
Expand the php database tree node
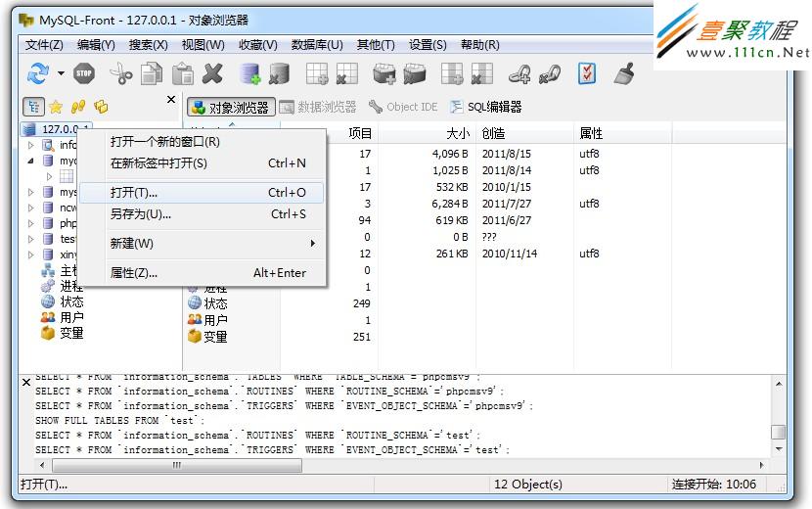30,223
